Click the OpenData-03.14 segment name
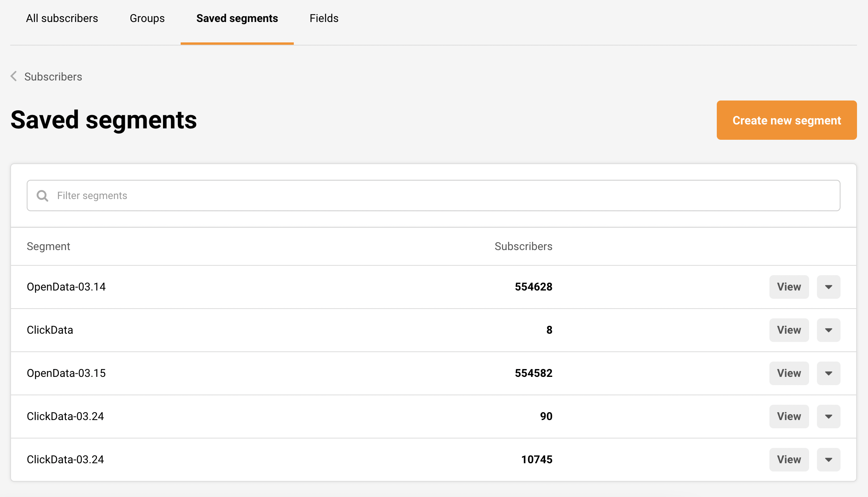Screen dimensions: 868x497 click(x=66, y=287)
